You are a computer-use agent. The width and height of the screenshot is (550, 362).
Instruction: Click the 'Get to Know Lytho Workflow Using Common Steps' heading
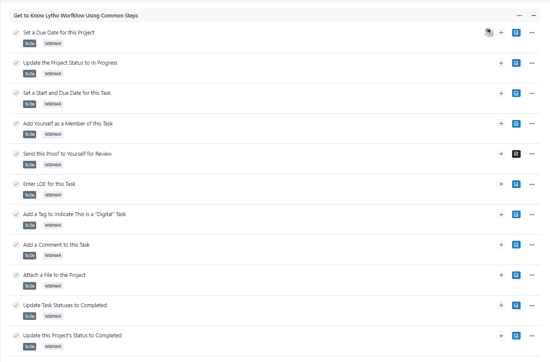(x=76, y=15)
